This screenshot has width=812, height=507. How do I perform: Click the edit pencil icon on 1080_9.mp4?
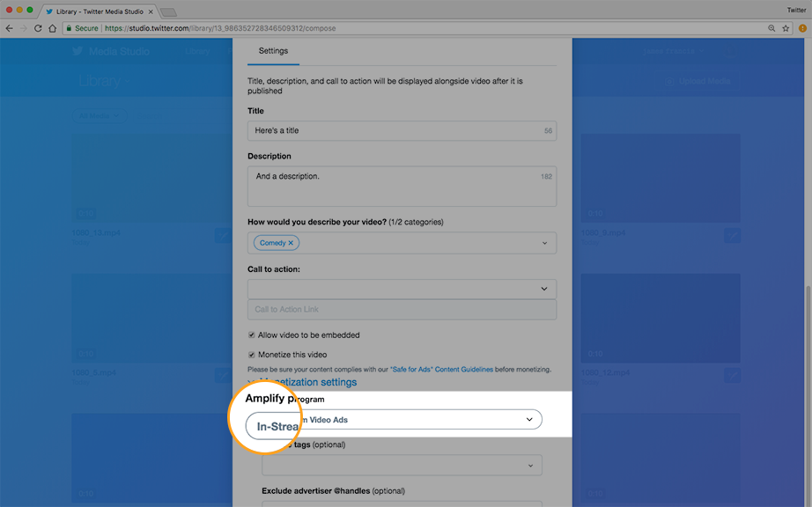[x=732, y=236]
